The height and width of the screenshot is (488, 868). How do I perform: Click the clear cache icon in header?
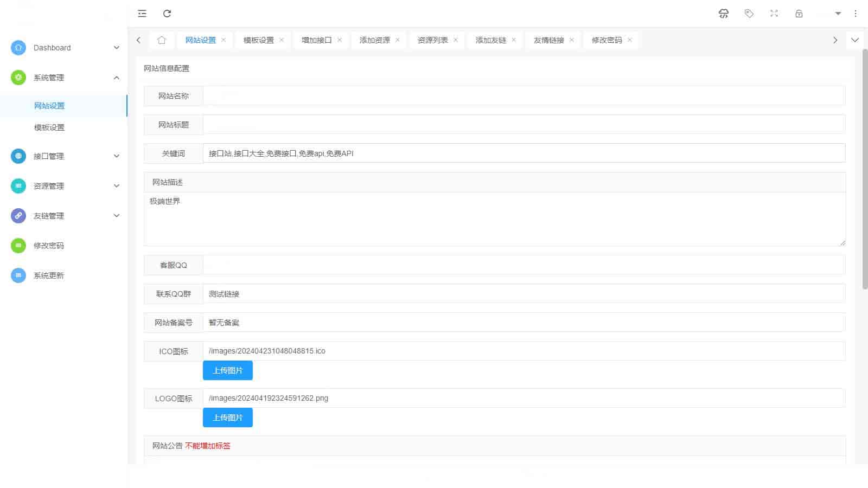pos(724,14)
